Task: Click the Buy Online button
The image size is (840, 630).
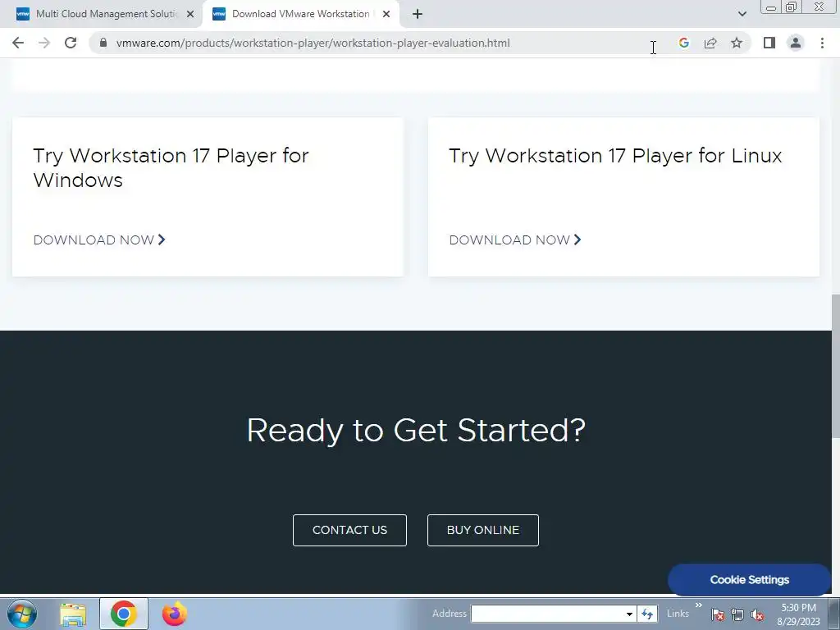Action: [483, 531]
